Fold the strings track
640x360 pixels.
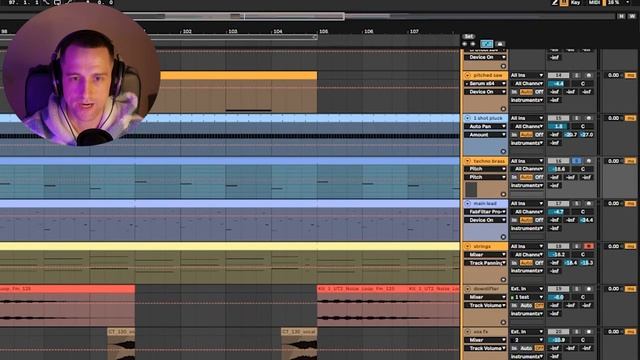[x=467, y=247]
